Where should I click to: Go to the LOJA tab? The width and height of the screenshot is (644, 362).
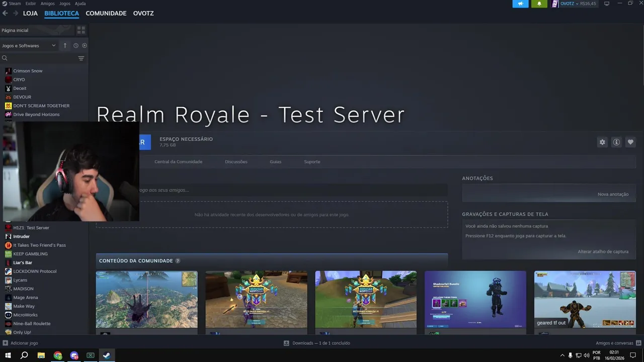click(30, 13)
